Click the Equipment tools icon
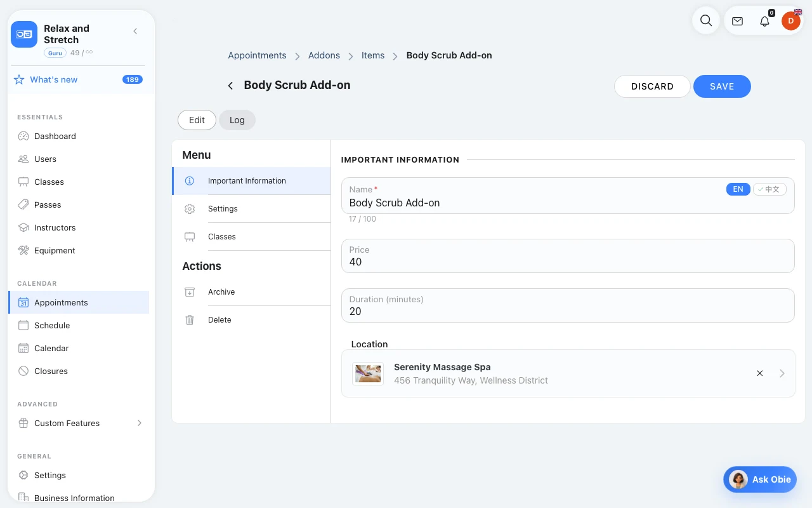 click(x=23, y=250)
